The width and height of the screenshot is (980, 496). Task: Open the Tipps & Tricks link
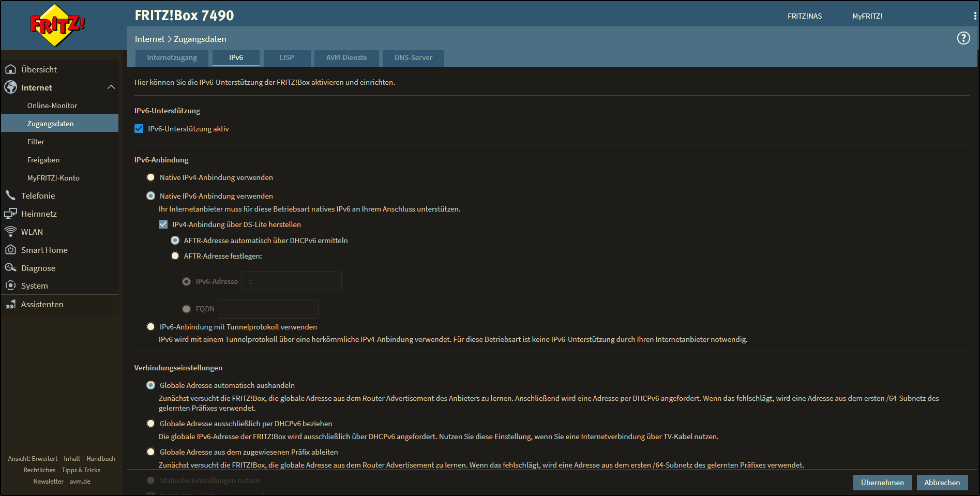[x=81, y=470]
